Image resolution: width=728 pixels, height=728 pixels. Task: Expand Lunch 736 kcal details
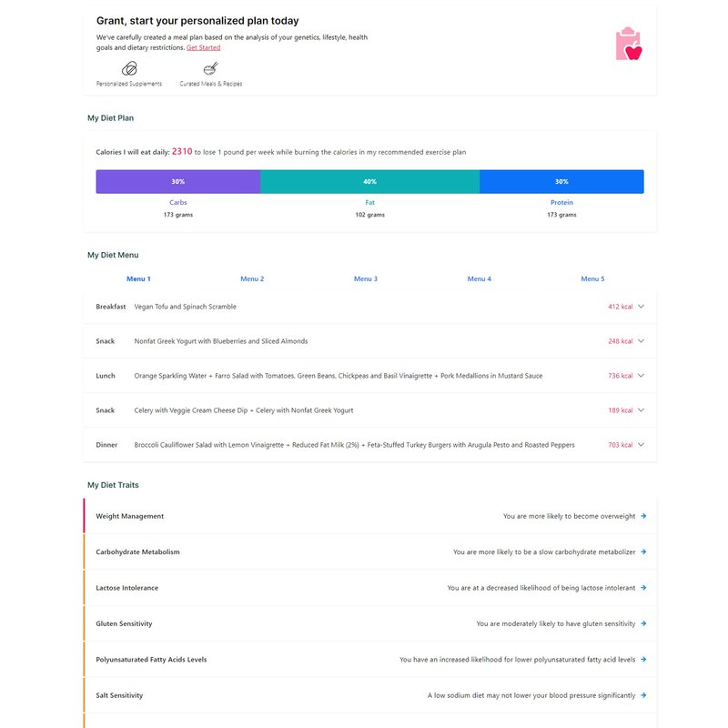(641, 376)
